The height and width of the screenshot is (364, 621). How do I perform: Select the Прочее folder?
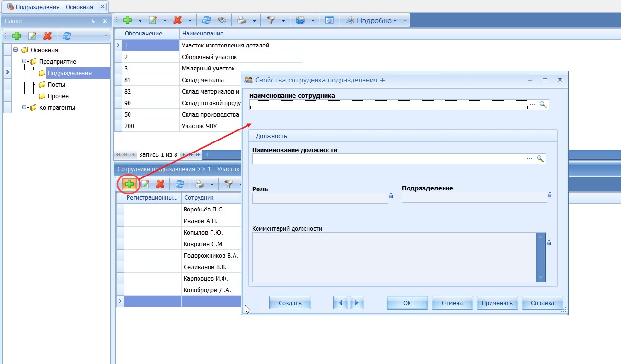click(x=58, y=96)
